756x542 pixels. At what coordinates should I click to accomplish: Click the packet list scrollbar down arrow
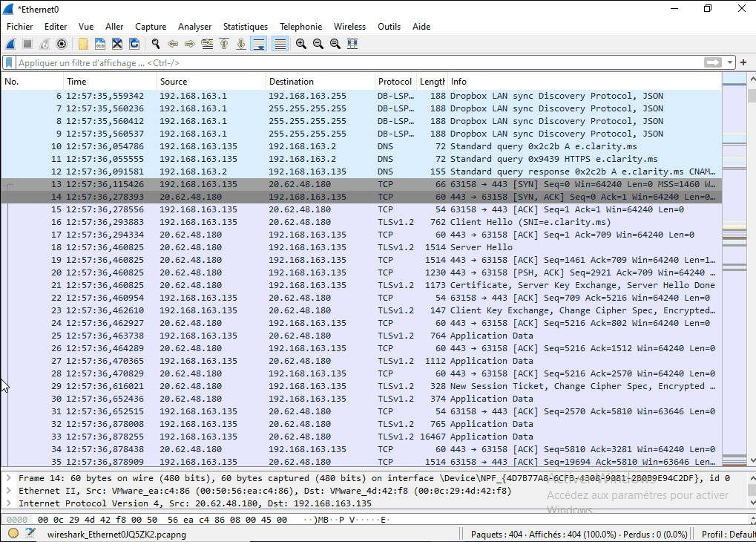click(x=752, y=460)
